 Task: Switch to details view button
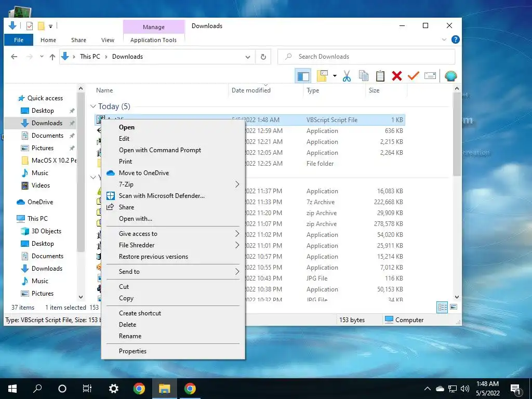[442, 308]
